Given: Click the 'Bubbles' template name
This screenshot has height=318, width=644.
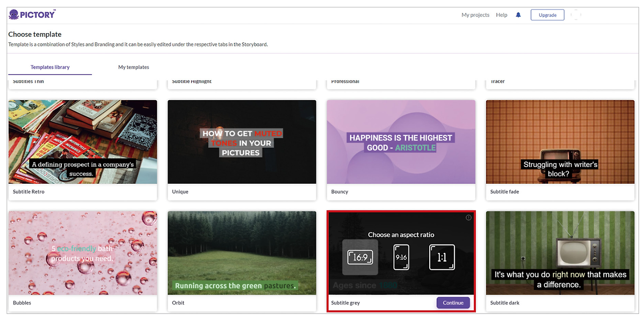Looking at the screenshot, I should point(22,303).
